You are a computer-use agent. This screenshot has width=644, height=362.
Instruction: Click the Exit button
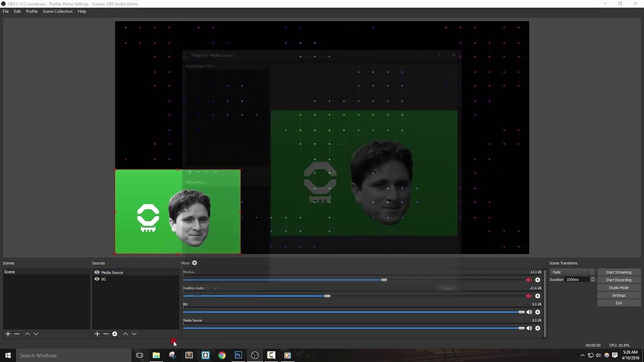click(x=618, y=303)
